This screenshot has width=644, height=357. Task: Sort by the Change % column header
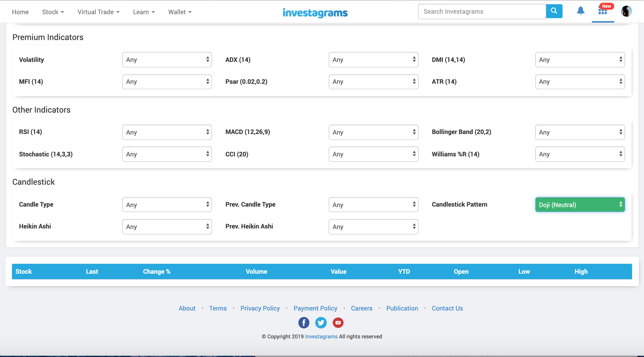156,271
